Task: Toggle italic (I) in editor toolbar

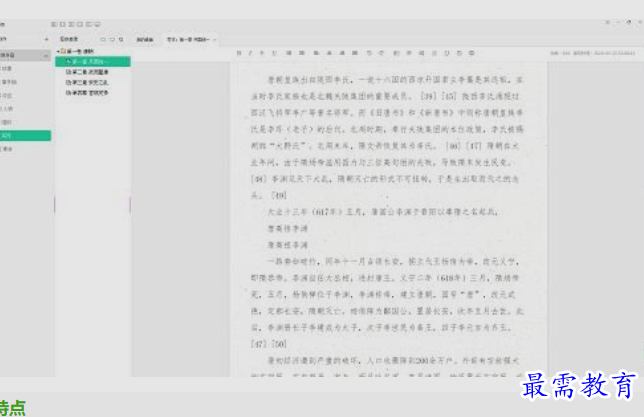Action: pyautogui.click(x=250, y=53)
